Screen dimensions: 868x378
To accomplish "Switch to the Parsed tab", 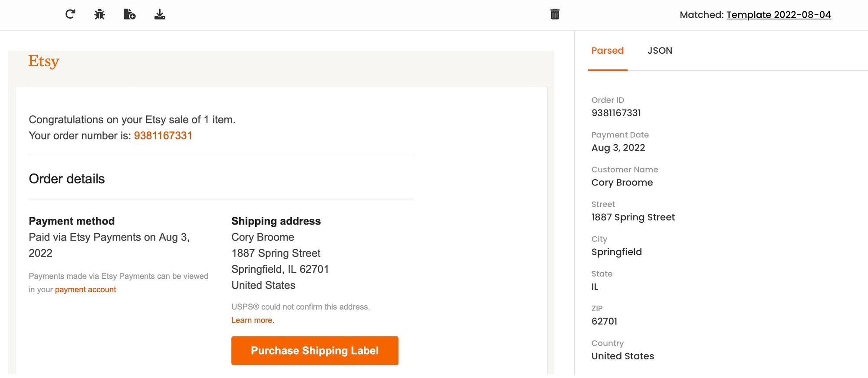I will (607, 51).
